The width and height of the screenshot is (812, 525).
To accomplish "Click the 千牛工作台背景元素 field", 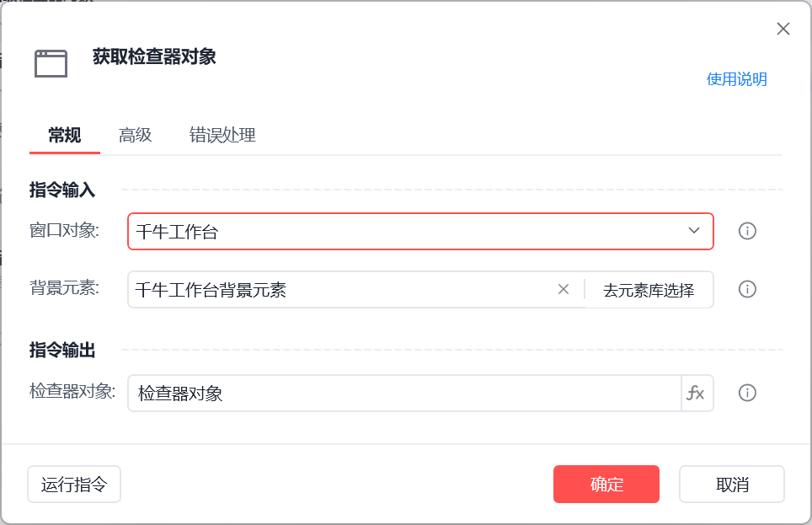I will tap(342, 290).
